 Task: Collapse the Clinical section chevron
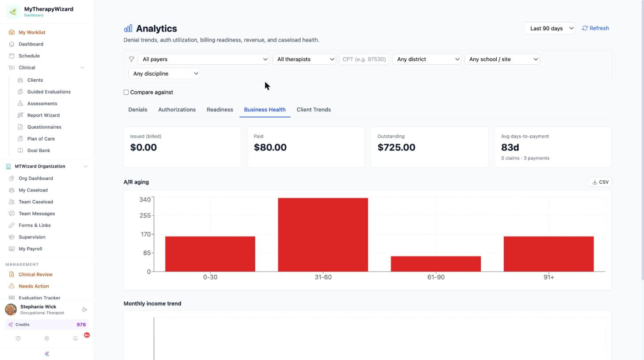82,68
